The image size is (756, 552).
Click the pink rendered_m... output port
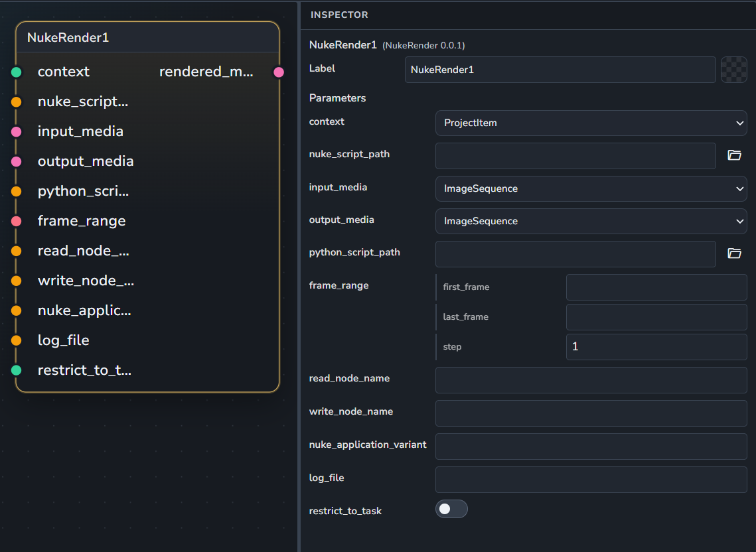click(279, 72)
